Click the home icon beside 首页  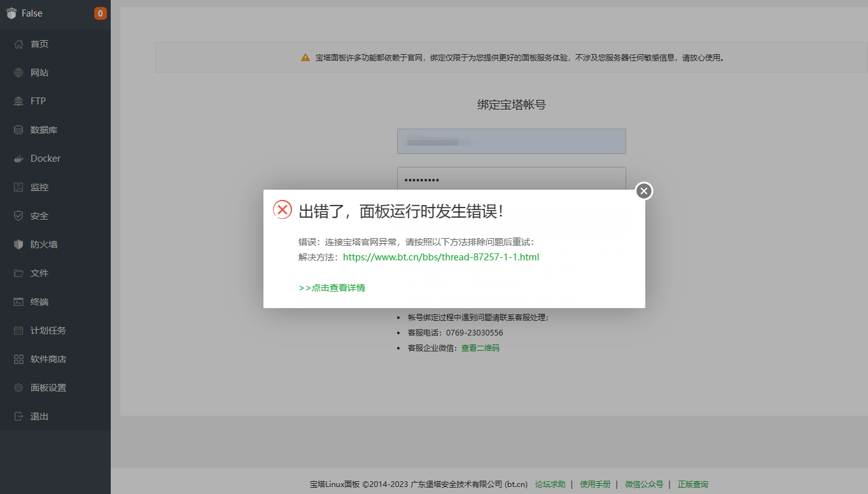click(x=18, y=44)
